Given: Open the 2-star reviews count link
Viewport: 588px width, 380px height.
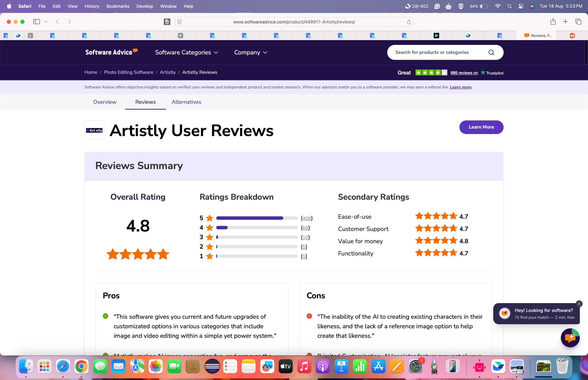Looking at the screenshot, I should pyautogui.click(x=304, y=247).
